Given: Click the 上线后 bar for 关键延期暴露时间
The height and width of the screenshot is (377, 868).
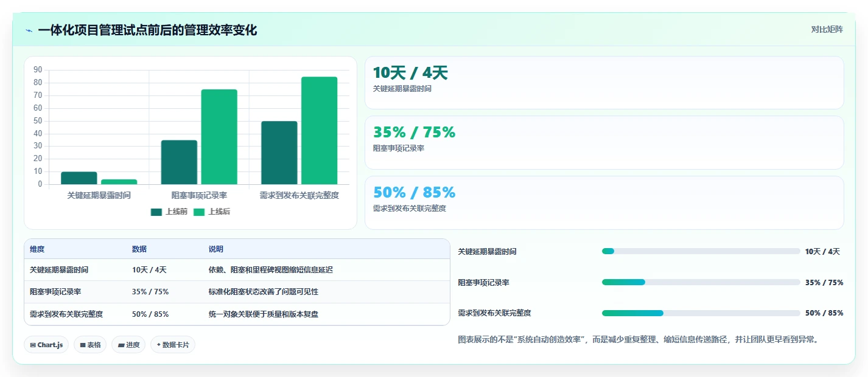Looking at the screenshot, I should (x=119, y=182).
